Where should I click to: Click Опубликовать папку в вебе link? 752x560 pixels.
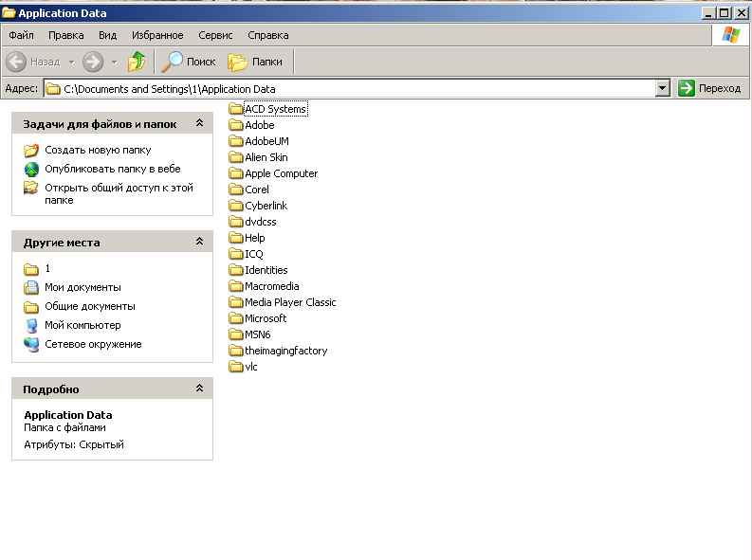pos(113,169)
